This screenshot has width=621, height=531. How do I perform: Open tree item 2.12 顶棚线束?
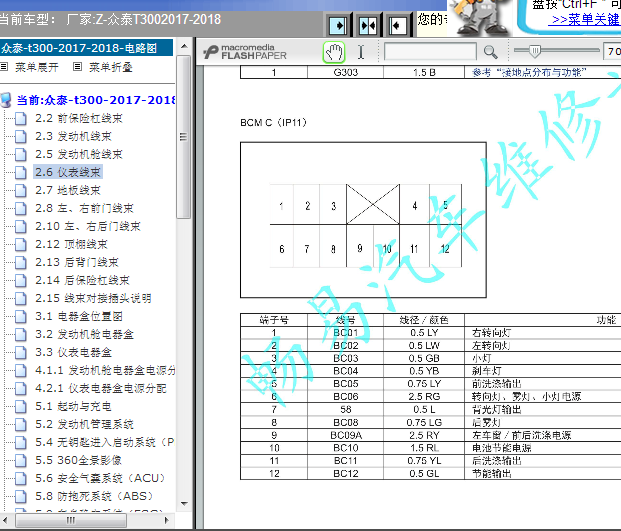pos(71,244)
